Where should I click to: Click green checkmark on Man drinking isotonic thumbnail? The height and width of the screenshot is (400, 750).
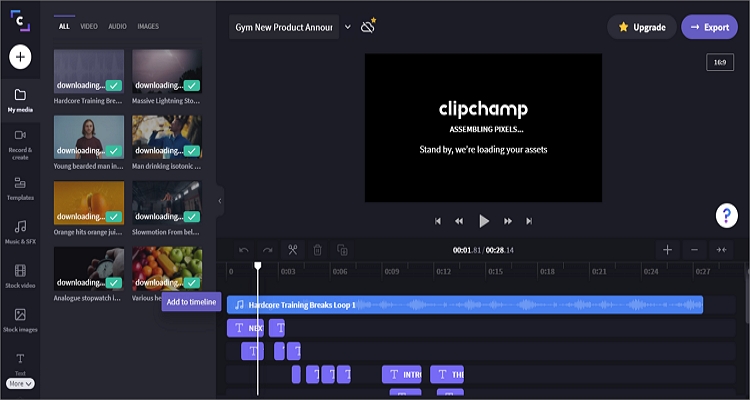pos(192,151)
